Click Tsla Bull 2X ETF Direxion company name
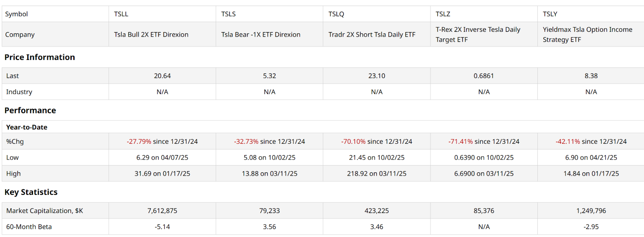Image resolution: width=644 pixels, height=237 pixels. click(151, 35)
